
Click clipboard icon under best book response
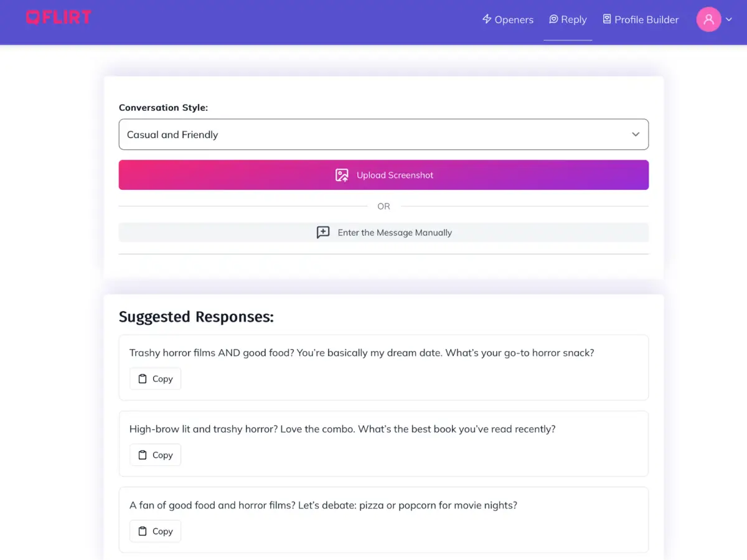(143, 455)
